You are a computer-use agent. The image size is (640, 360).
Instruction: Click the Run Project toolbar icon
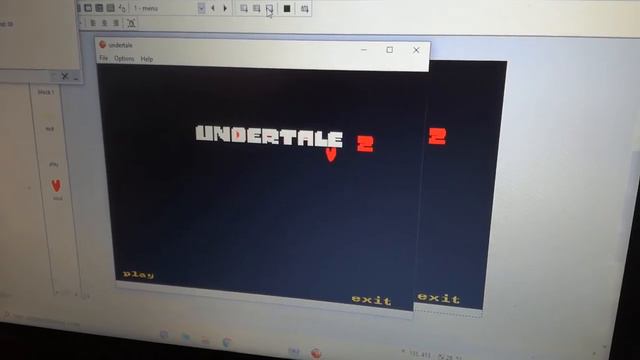coord(244,8)
